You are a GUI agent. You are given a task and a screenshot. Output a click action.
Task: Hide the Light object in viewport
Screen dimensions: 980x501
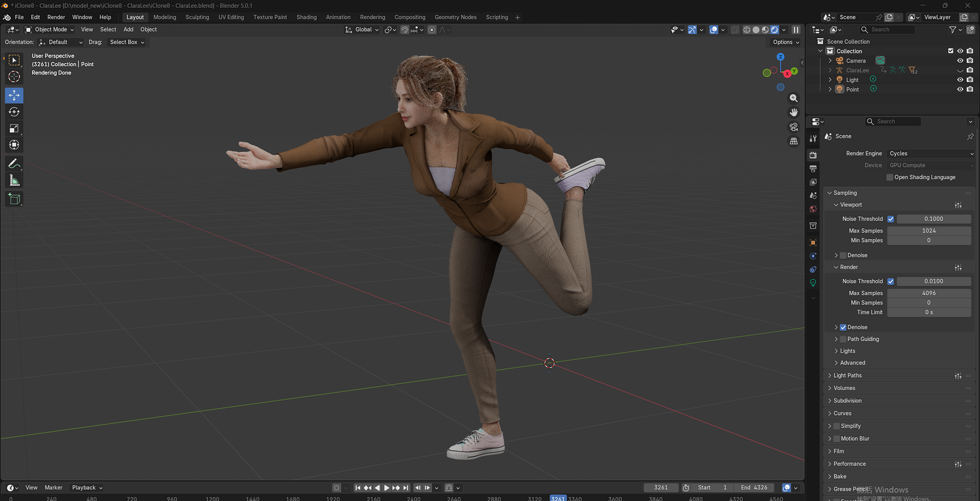click(960, 80)
